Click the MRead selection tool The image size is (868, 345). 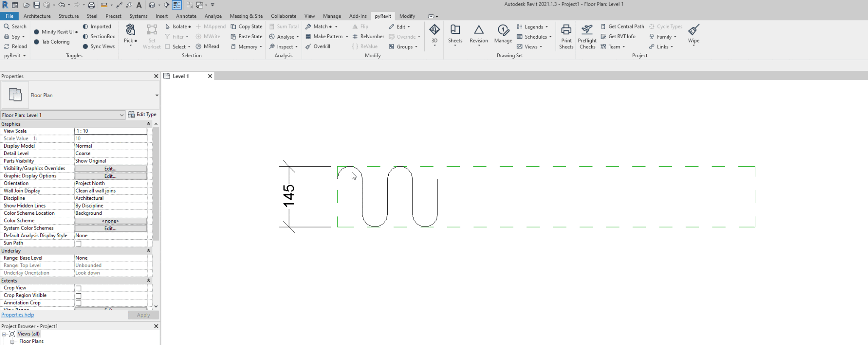[x=207, y=46]
